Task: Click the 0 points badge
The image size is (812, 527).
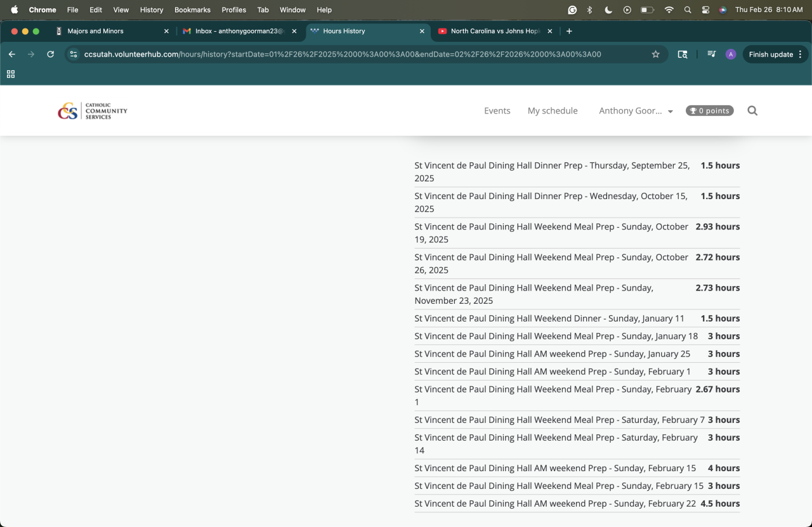Action: pos(709,111)
